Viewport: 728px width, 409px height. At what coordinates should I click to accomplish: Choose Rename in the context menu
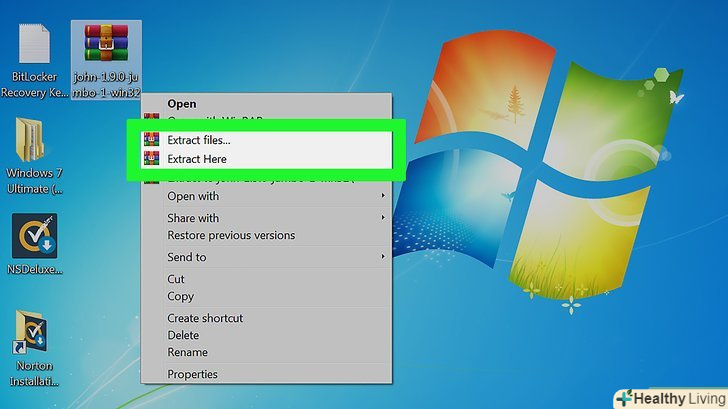click(266, 352)
